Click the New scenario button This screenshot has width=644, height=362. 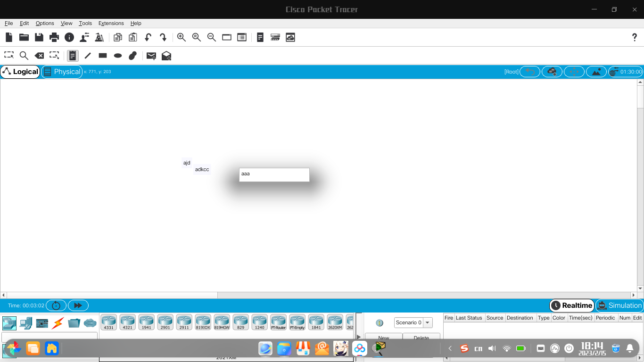point(384,337)
